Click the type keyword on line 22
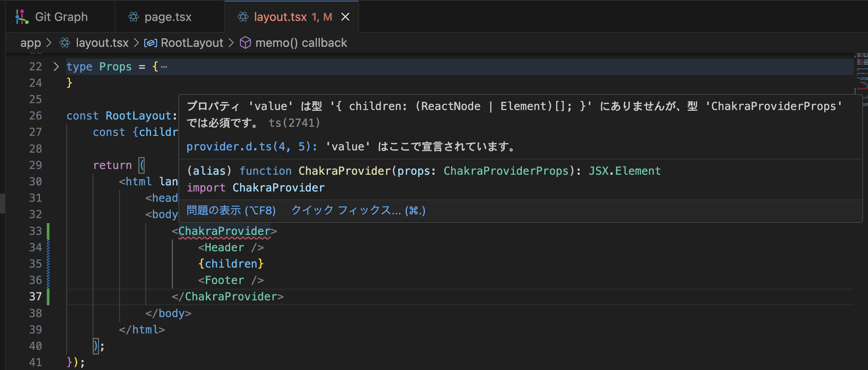Screen dimensions: 868x370 click(x=79, y=67)
